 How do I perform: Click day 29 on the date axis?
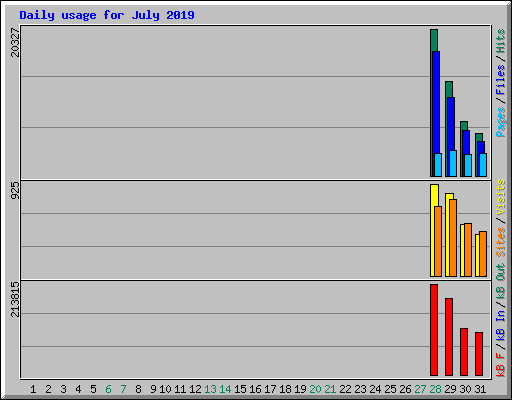click(450, 389)
